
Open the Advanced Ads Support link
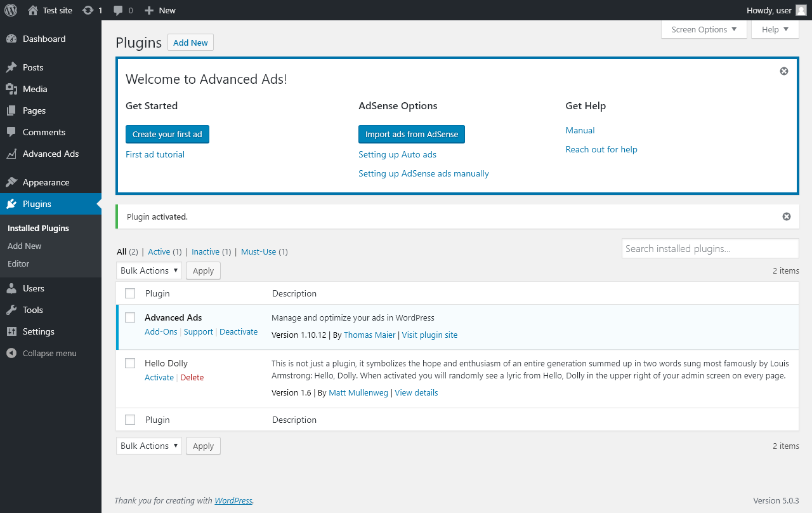[x=199, y=331]
